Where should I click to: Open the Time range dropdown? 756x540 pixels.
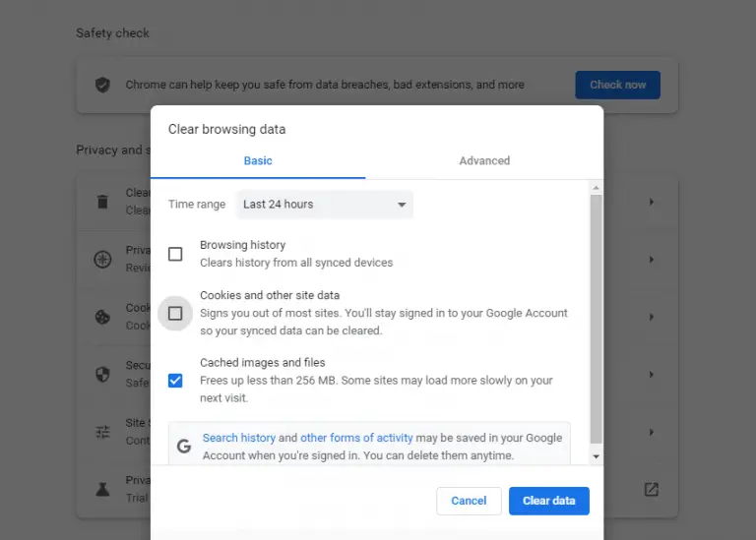325,205
